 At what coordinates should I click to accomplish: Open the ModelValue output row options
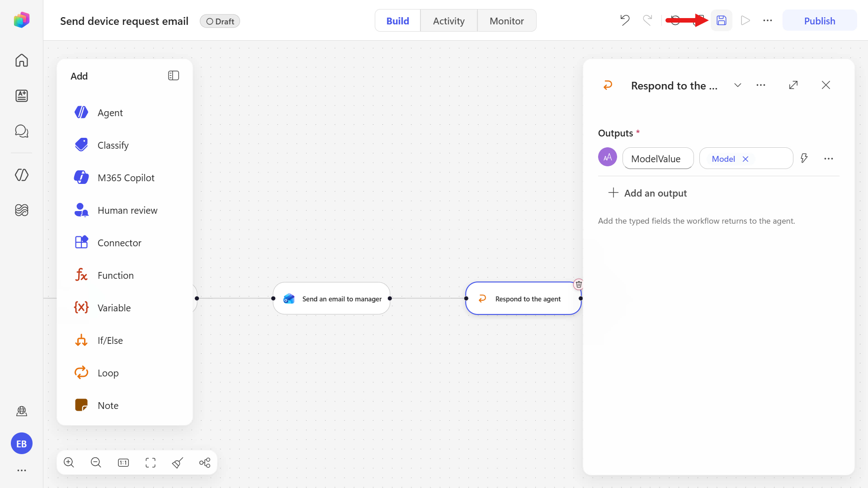click(828, 159)
